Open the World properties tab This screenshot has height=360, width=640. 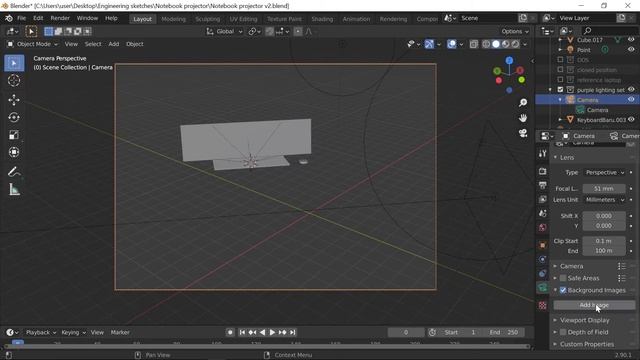click(x=542, y=227)
